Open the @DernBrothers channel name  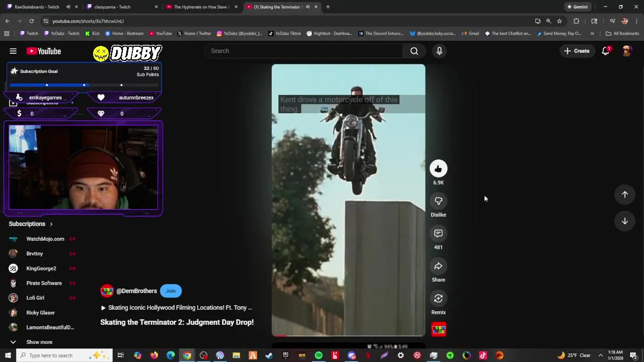pos(136,291)
